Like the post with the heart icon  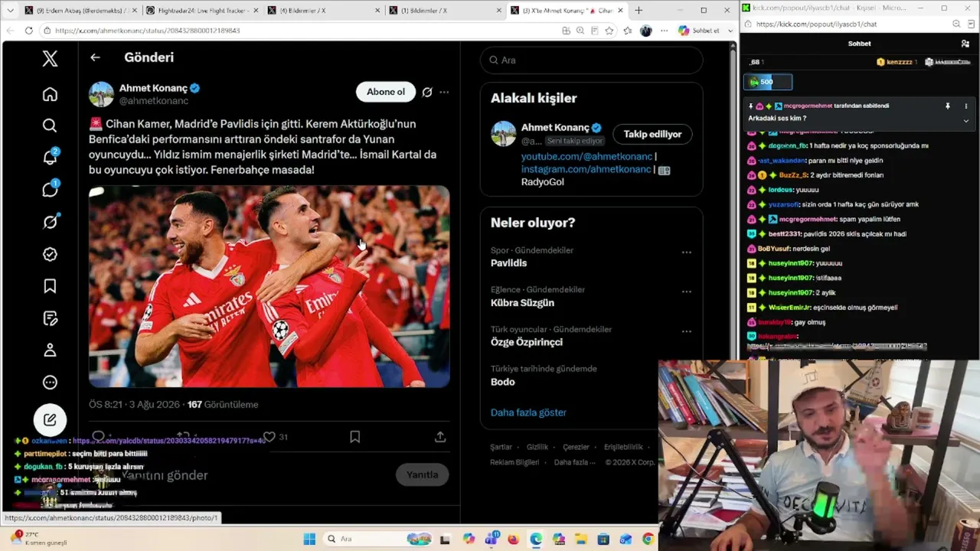point(269,437)
